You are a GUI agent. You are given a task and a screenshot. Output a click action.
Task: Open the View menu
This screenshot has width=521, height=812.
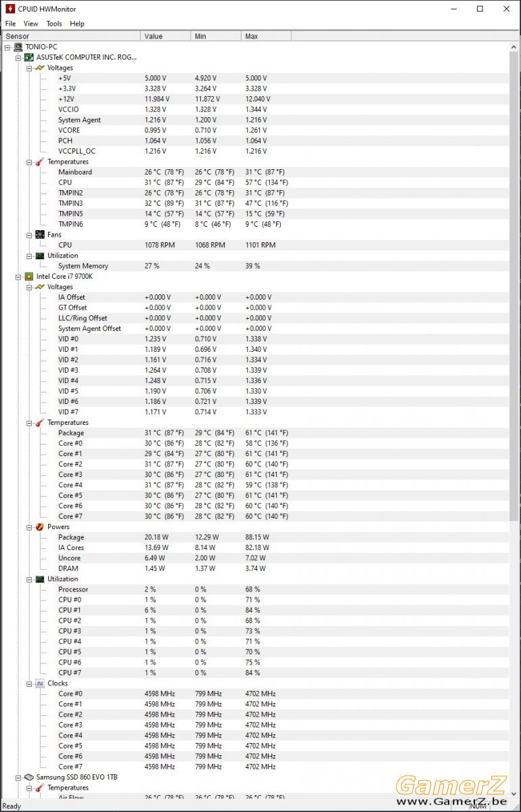click(x=31, y=24)
